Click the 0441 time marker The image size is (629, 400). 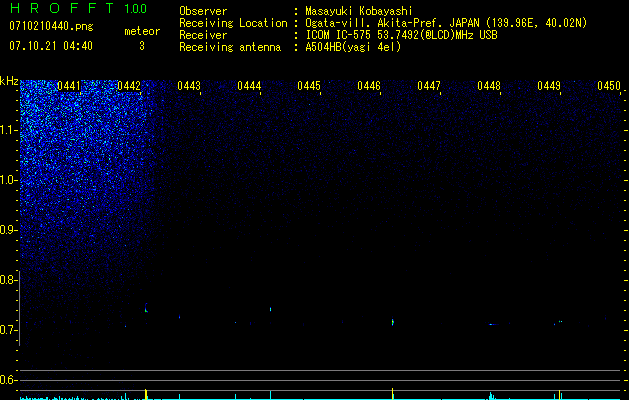pyautogui.click(x=69, y=86)
